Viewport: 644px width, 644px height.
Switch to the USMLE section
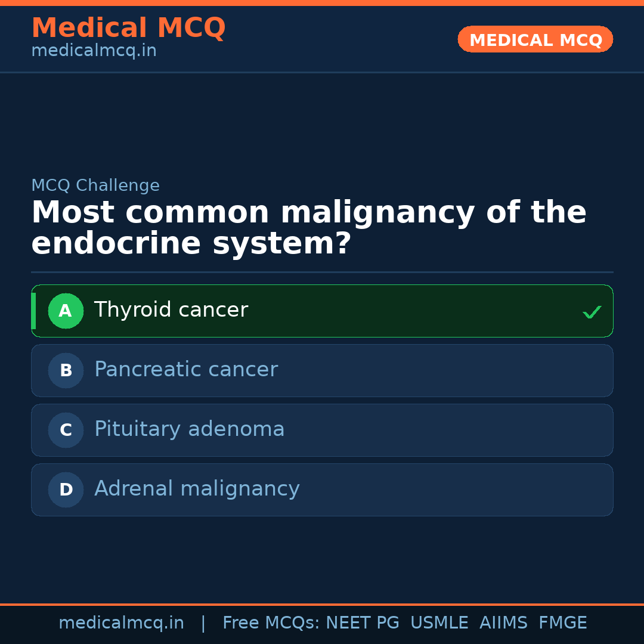(439, 622)
